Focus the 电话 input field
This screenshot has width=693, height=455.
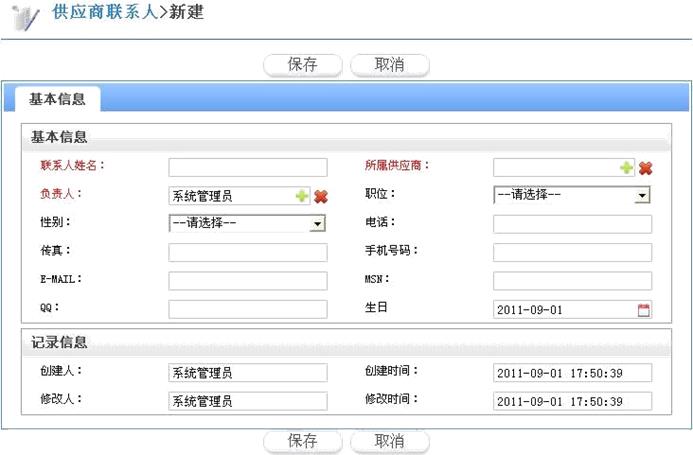(572, 224)
